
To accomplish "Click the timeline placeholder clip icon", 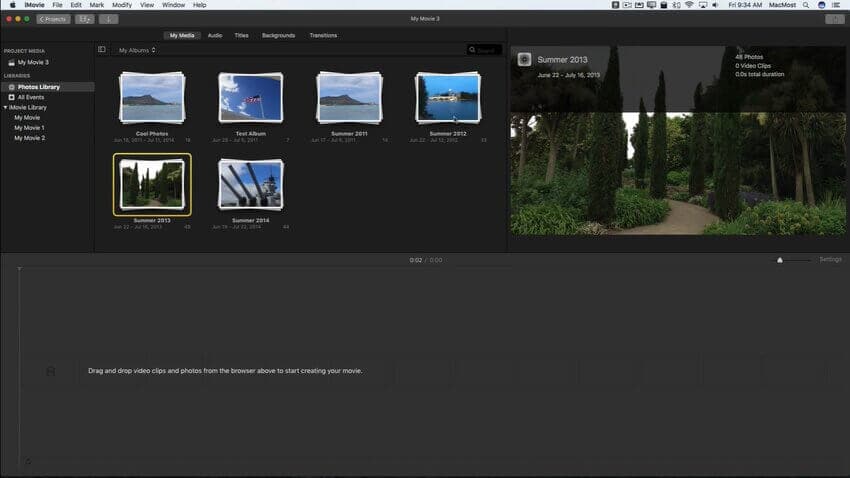I will point(50,371).
